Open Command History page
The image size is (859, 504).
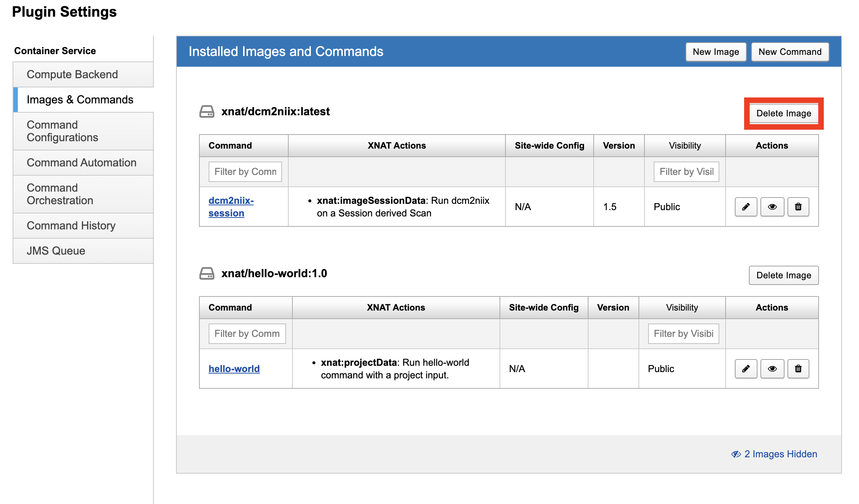(x=71, y=226)
